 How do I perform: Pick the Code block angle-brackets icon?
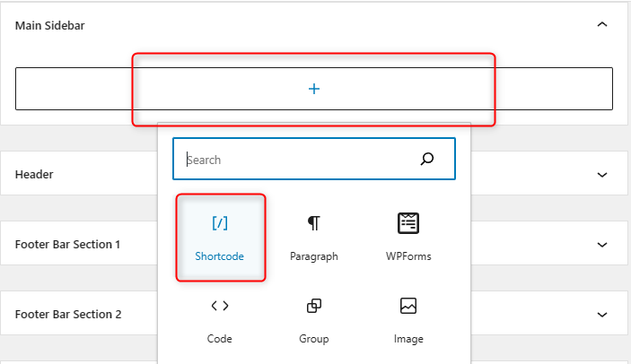pyautogui.click(x=220, y=307)
